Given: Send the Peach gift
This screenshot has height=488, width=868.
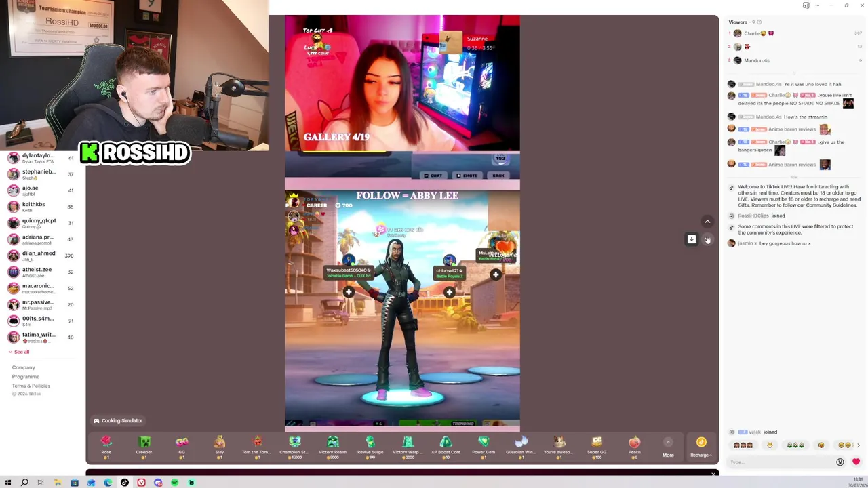Looking at the screenshot, I should 634,447.
